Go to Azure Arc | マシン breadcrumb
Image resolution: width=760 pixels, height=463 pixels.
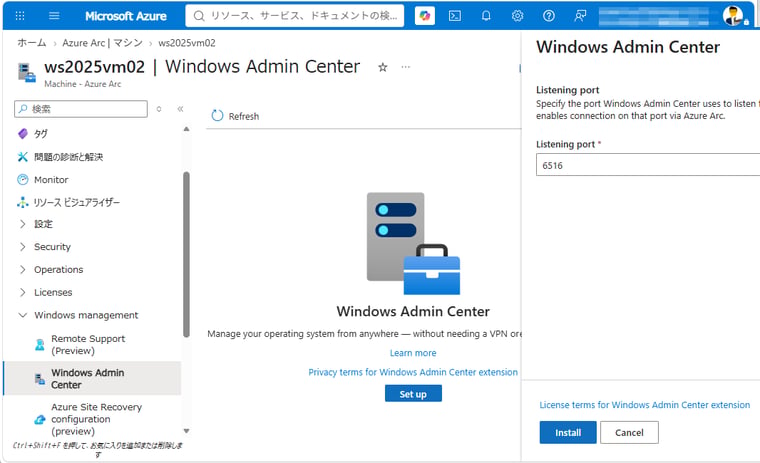point(102,43)
